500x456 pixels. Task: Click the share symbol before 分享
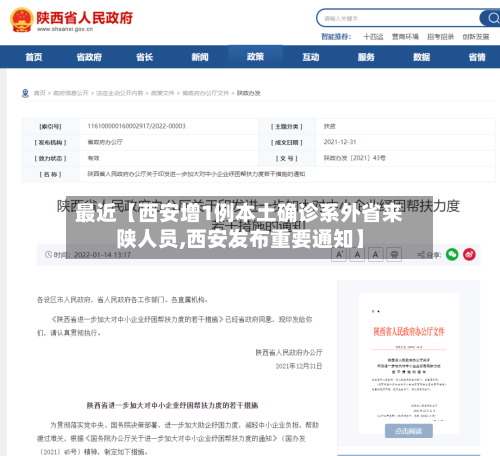point(421,255)
